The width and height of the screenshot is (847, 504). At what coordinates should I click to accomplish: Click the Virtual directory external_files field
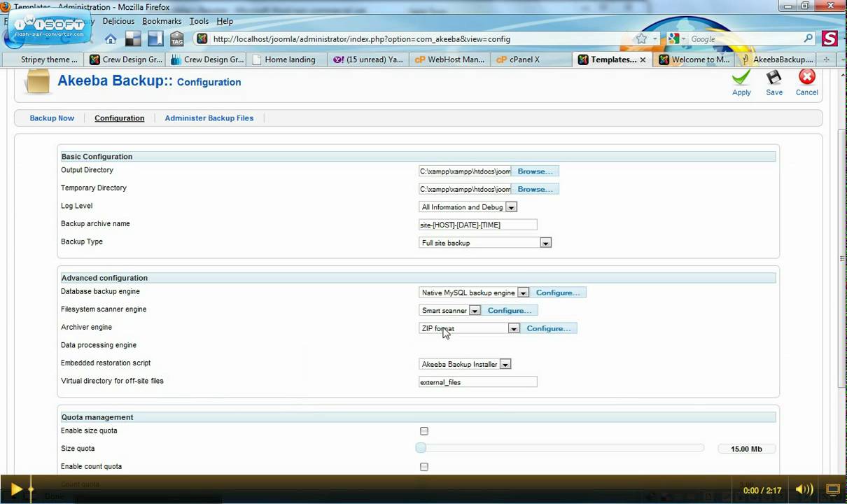[x=477, y=382]
